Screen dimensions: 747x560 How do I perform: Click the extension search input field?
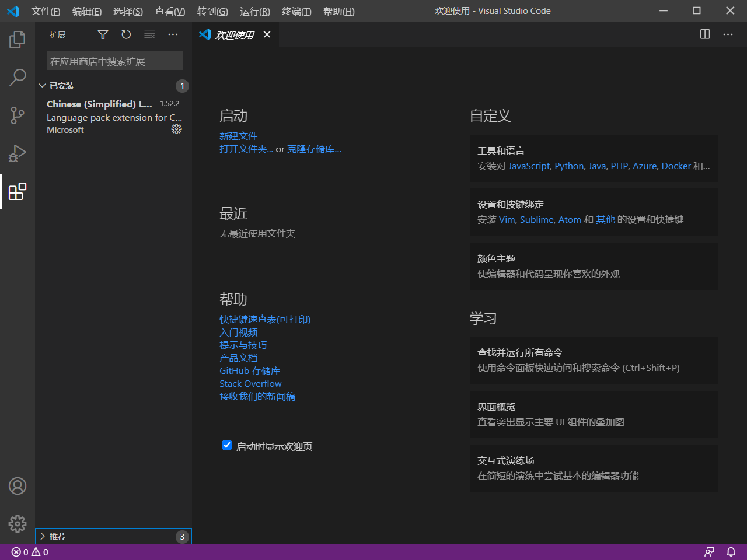114,60
